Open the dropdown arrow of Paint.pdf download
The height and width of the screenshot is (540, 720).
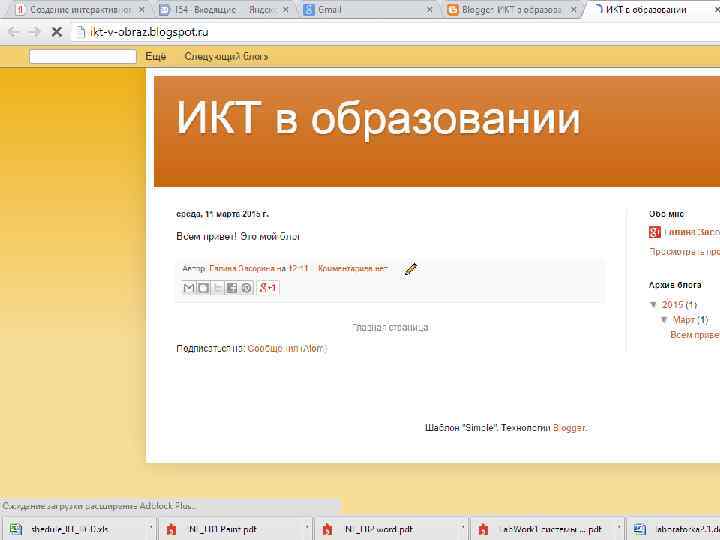click(307, 528)
